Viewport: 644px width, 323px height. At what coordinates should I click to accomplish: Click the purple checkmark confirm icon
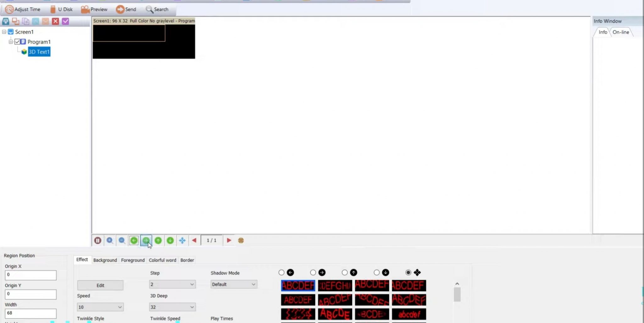point(65,21)
